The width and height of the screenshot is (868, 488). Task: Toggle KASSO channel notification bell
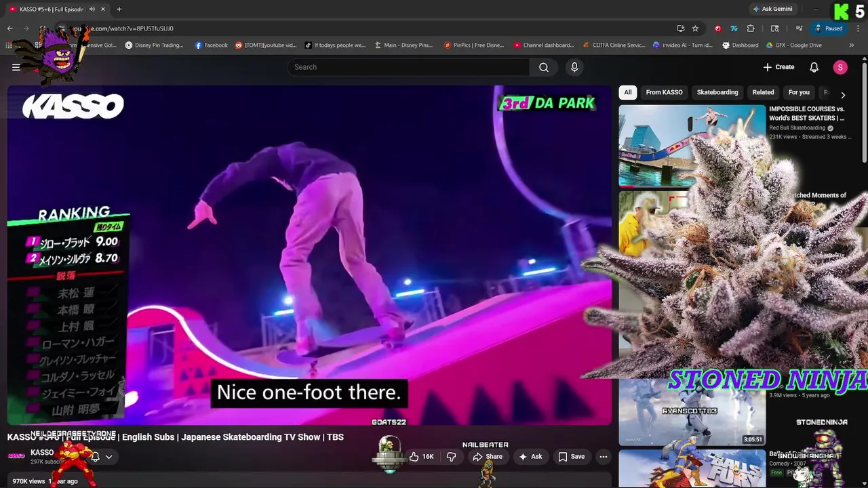point(96,457)
